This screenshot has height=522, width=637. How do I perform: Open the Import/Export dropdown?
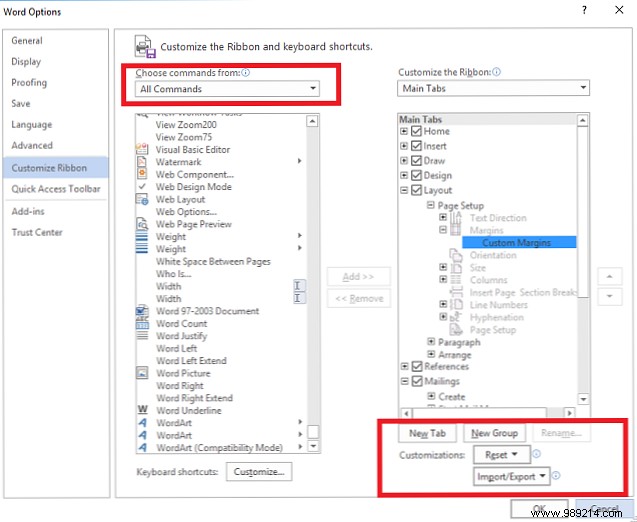tap(511, 476)
